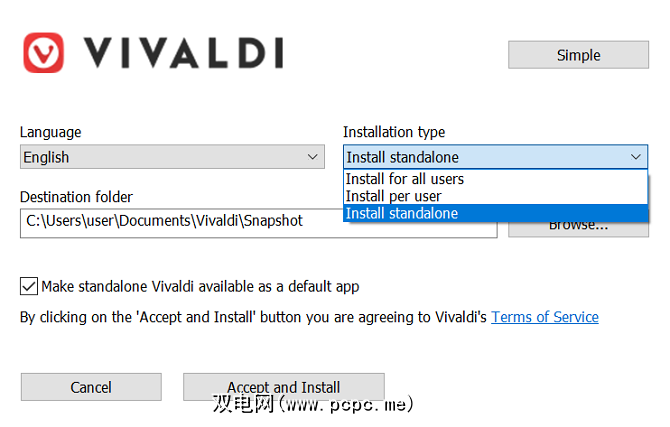This screenshot has height=427, width=670.
Task: Collapse the Installation type list via its chevron
Action: pos(636,157)
